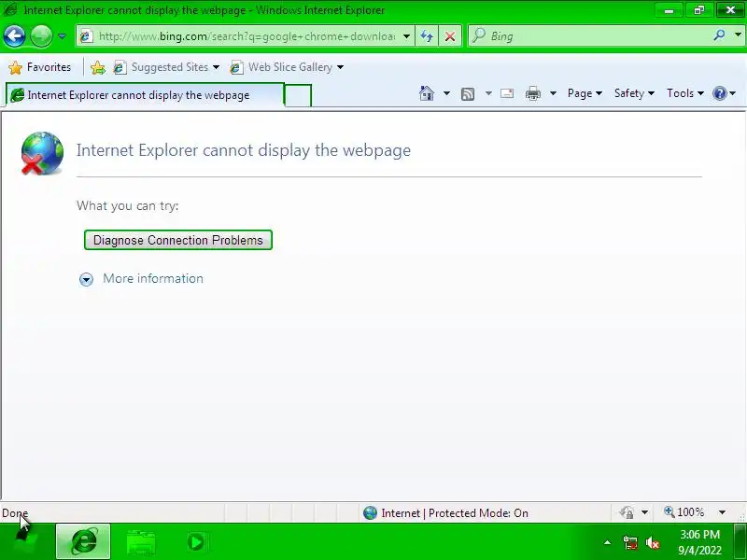Expand Home button dropdown arrow
The height and width of the screenshot is (560, 747).
(446, 93)
